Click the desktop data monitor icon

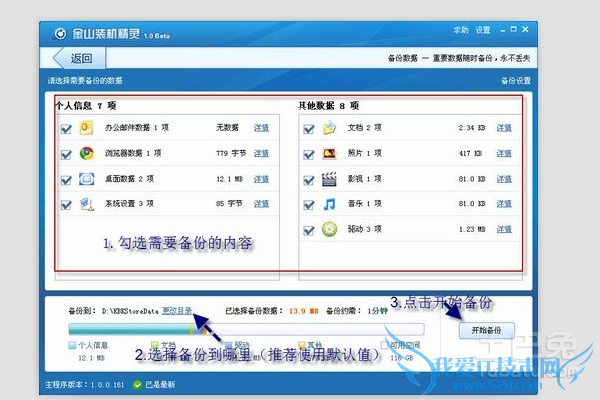86,179
